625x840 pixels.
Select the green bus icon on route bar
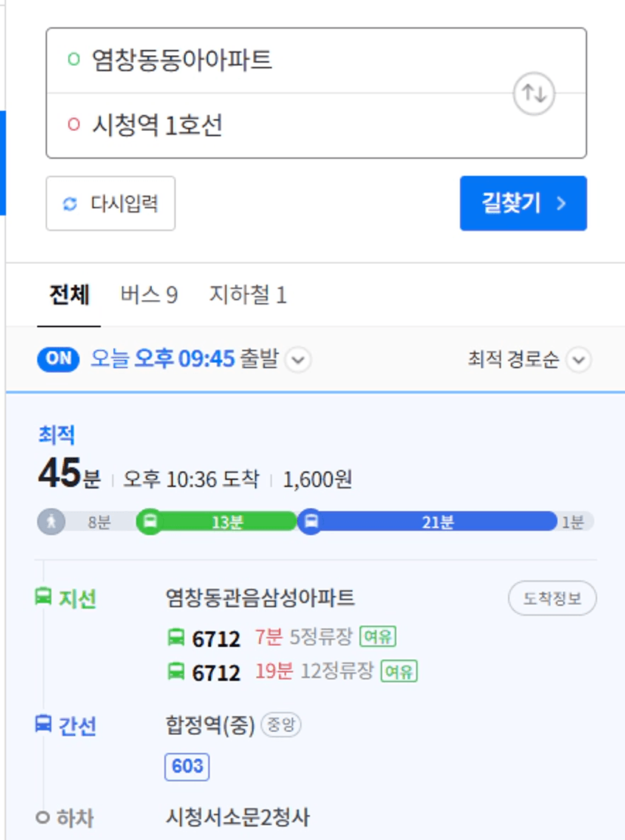click(x=150, y=521)
